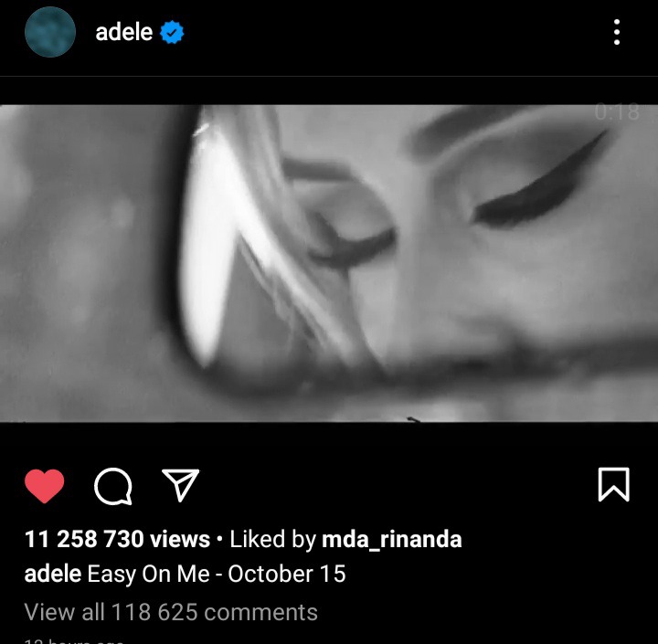Click the 'Liked by' text label
Viewport: 658px width, 644px height.
point(272,539)
